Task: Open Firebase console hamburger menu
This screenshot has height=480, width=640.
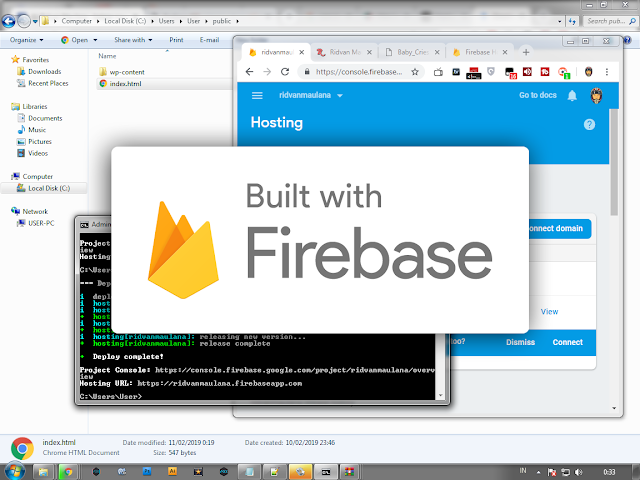Action: [x=257, y=96]
